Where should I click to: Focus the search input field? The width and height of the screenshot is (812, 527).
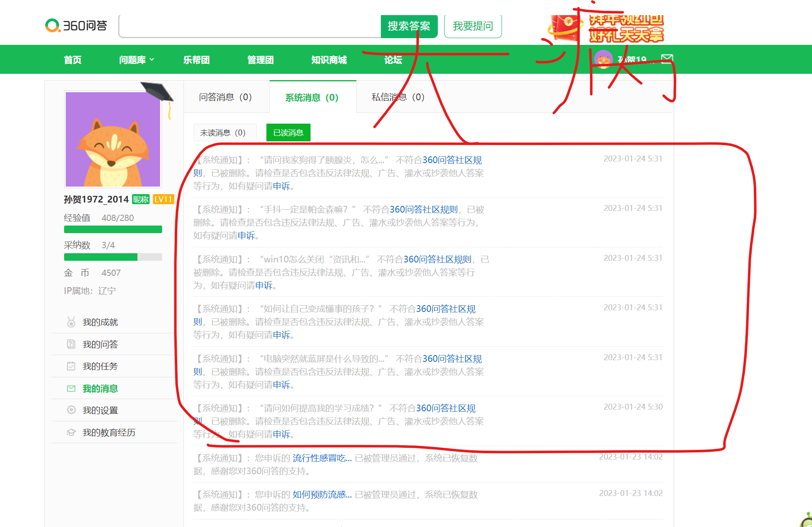(x=250, y=26)
